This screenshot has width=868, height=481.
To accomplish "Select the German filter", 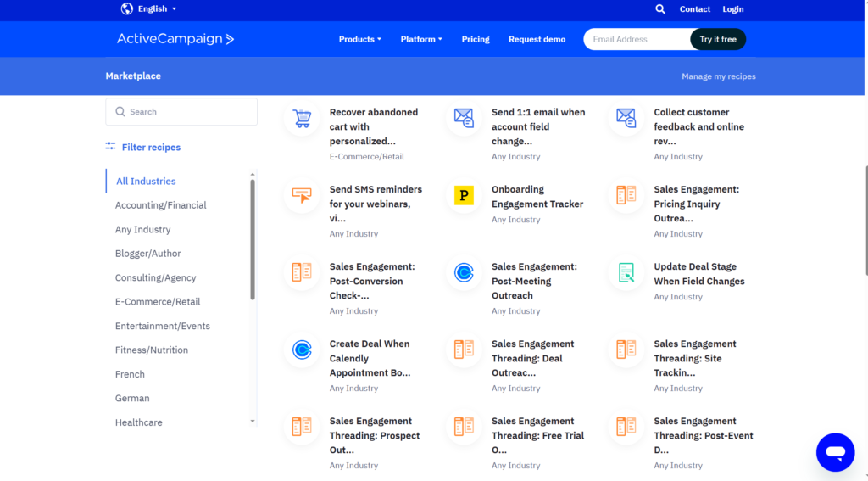I will pyautogui.click(x=132, y=398).
